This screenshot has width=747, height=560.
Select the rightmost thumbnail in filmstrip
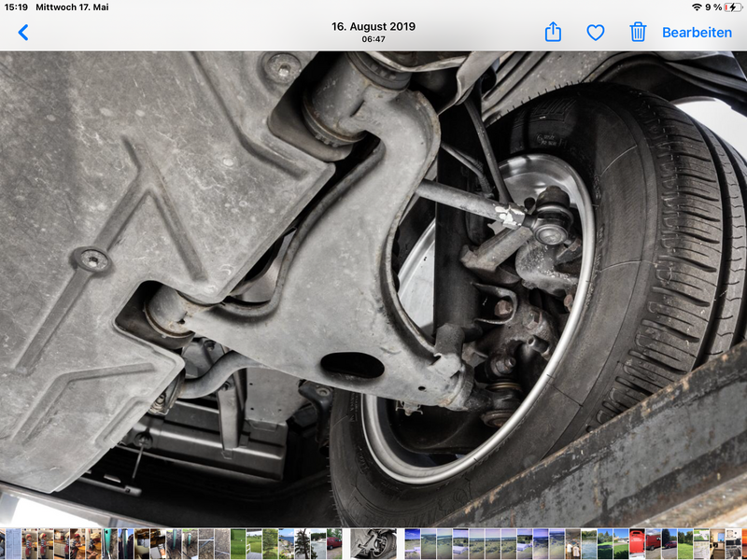[743, 543]
